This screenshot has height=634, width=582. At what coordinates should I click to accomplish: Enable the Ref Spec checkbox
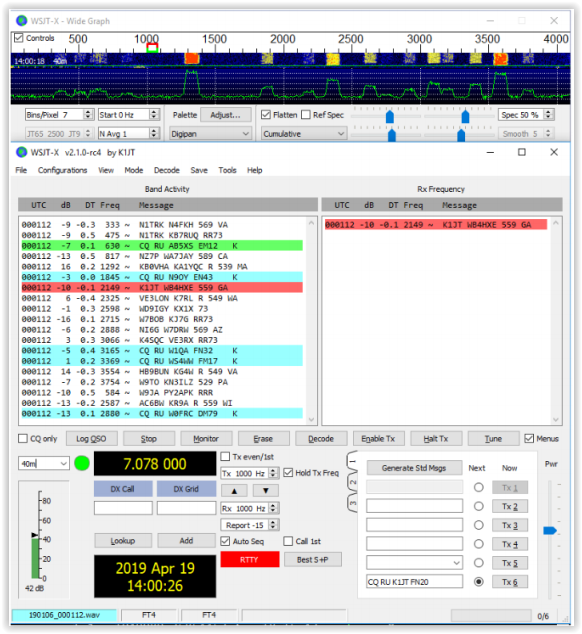pyautogui.click(x=306, y=115)
